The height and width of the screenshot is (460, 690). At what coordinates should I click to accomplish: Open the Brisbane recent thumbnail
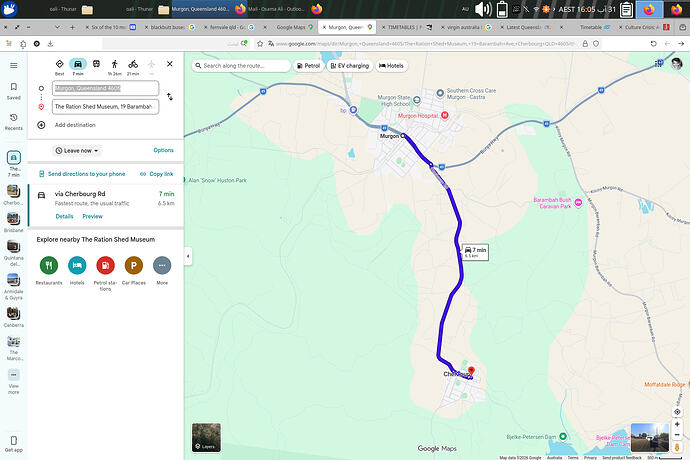coord(13,219)
